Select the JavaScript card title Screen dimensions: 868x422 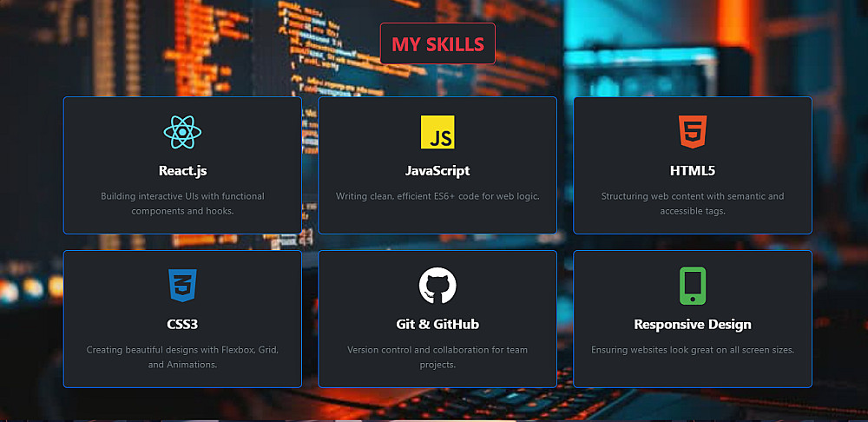[437, 170]
